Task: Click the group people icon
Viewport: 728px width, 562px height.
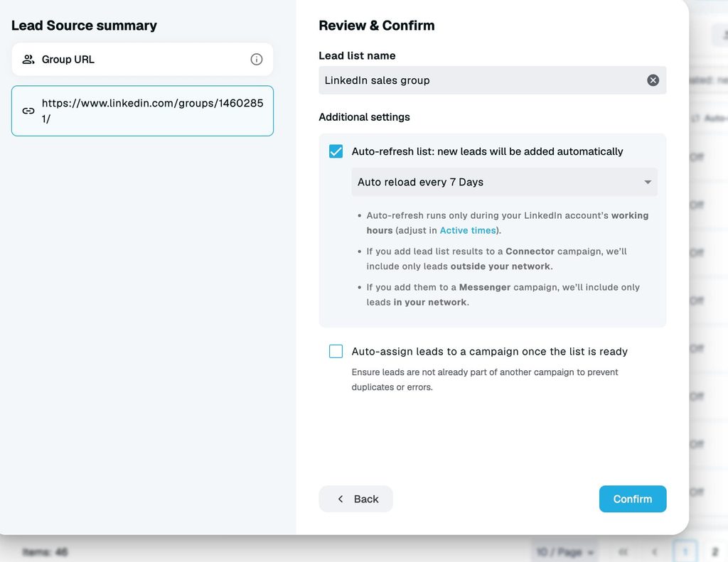Action: (x=28, y=60)
